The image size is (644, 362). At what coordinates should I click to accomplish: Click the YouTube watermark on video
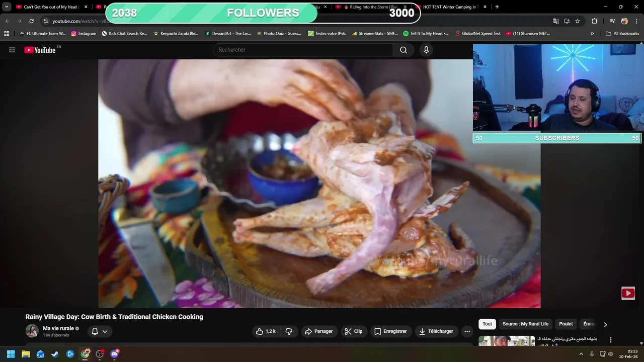click(628, 293)
